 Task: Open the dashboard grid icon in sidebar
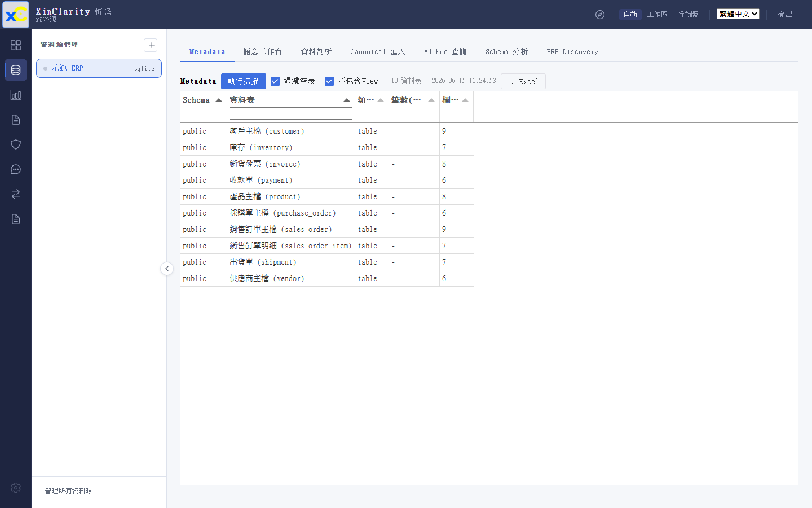16,45
